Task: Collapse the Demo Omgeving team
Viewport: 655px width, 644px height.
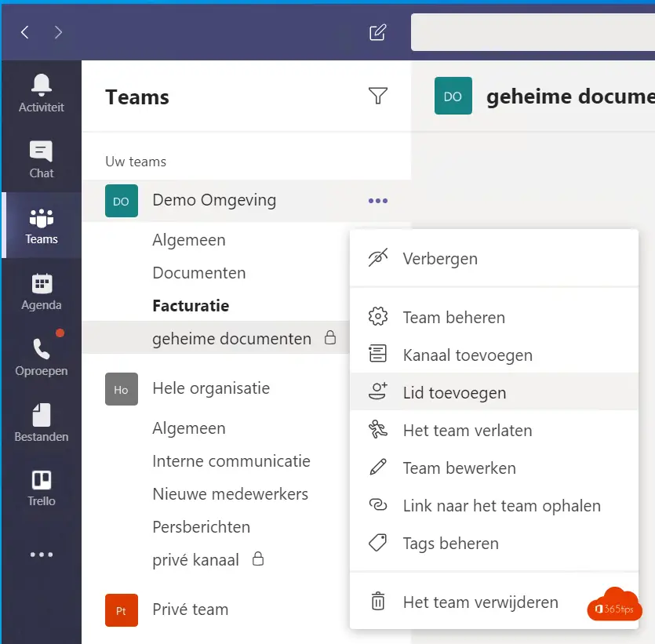Action: [x=214, y=201]
